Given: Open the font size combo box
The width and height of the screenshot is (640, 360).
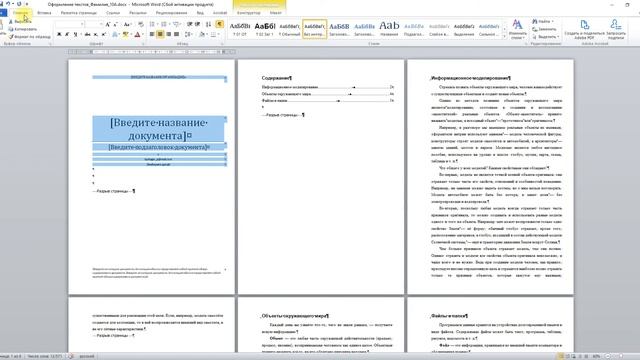Looking at the screenshot, I should coord(94,24).
